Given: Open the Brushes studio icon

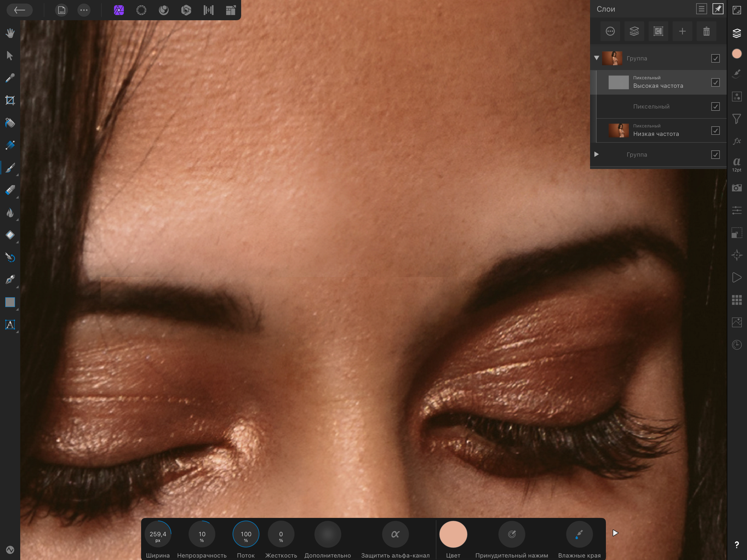Looking at the screenshot, I should click(x=737, y=74).
